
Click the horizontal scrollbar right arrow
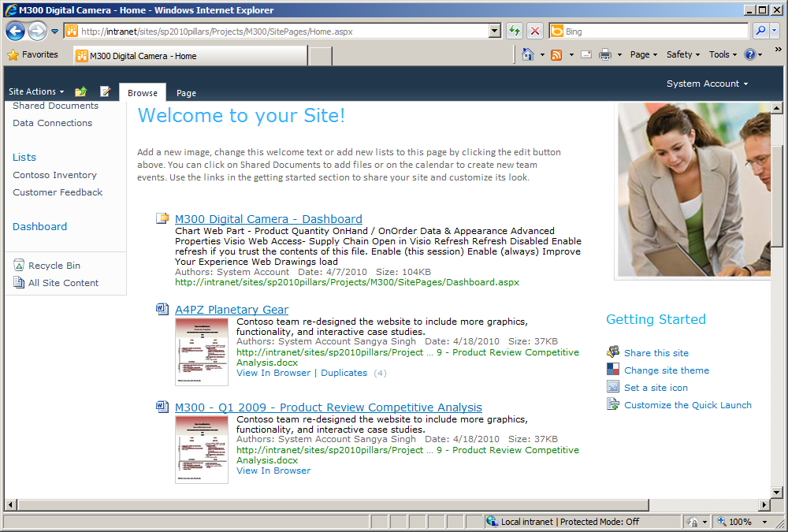click(764, 504)
